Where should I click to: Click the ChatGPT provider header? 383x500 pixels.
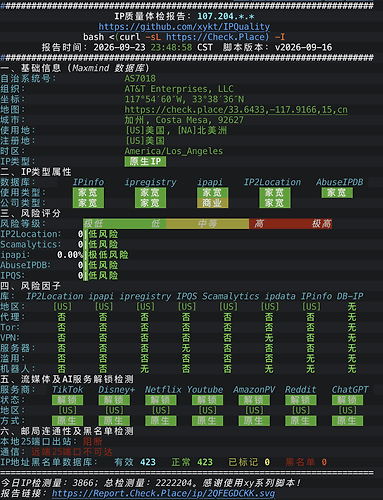(350, 390)
